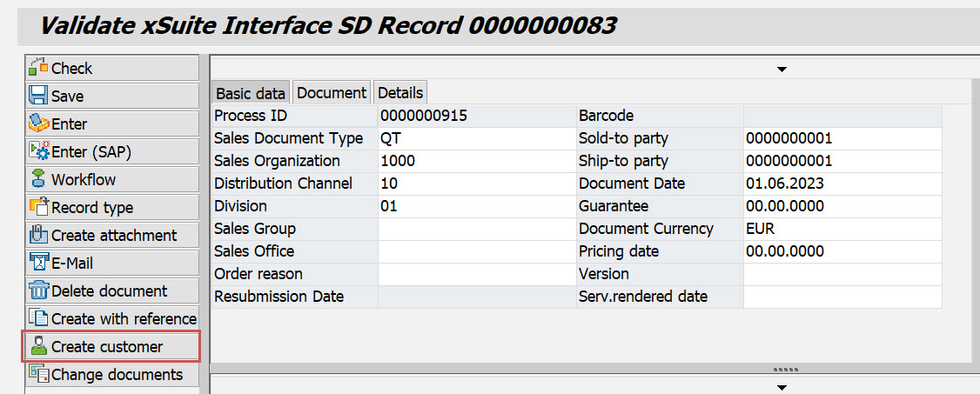This screenshot has height=394, width=980.
Task: Click the Document Date field 01.06.2023
Action: (842, 184)
